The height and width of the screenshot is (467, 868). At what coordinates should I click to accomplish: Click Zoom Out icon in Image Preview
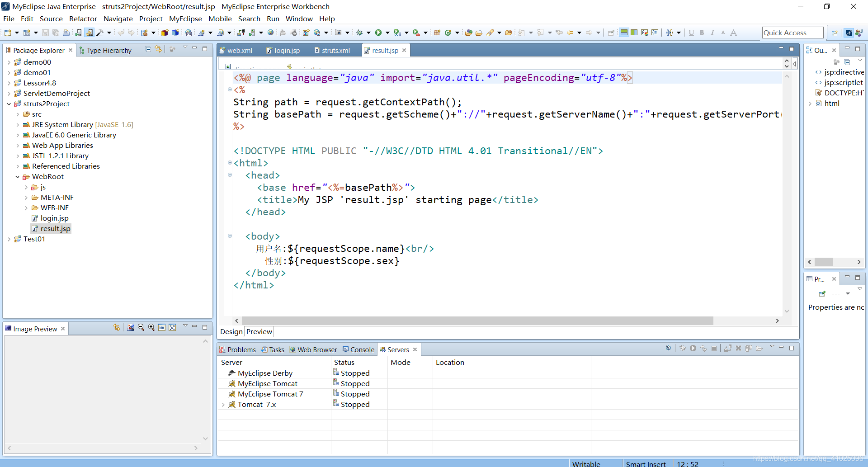pos(141,327)
